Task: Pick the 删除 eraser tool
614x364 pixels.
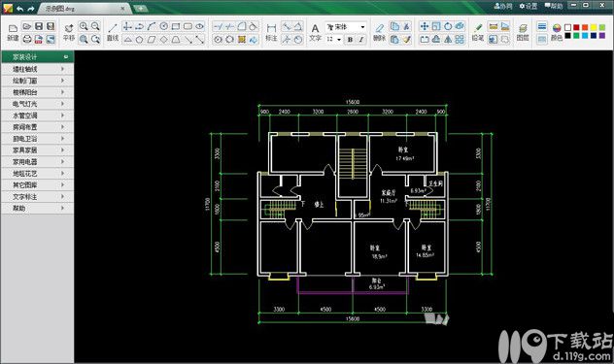Action: (379, 32)
